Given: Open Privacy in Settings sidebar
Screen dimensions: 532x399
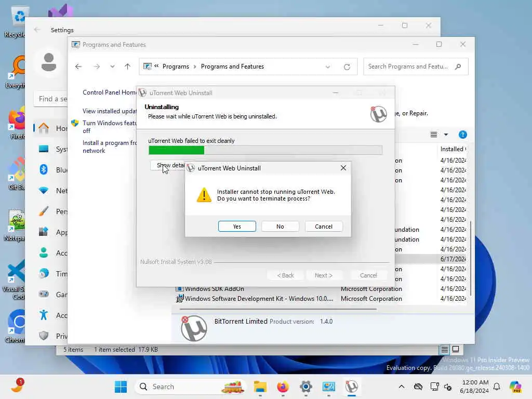Looking at the screenshot, I should (x=51, y=336).
